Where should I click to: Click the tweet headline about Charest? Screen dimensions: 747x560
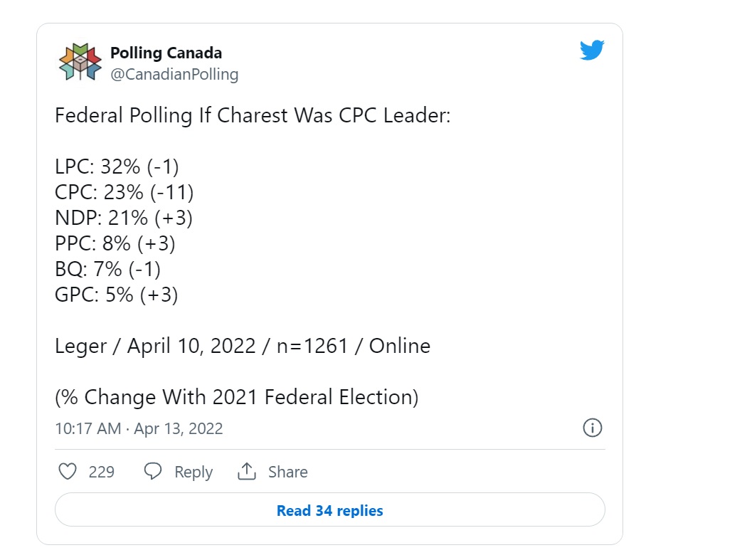[253, 116]
